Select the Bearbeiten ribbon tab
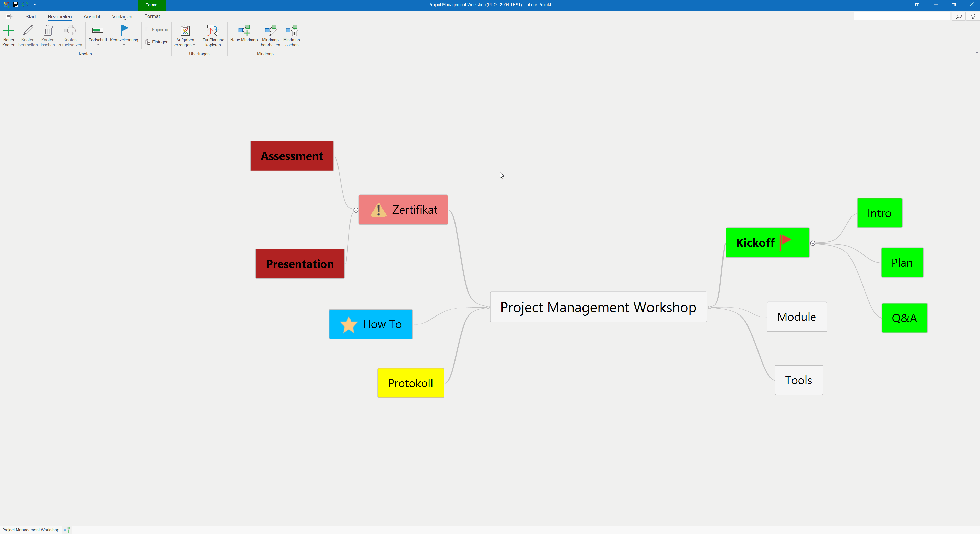The image size is (980, 534). 60,16
